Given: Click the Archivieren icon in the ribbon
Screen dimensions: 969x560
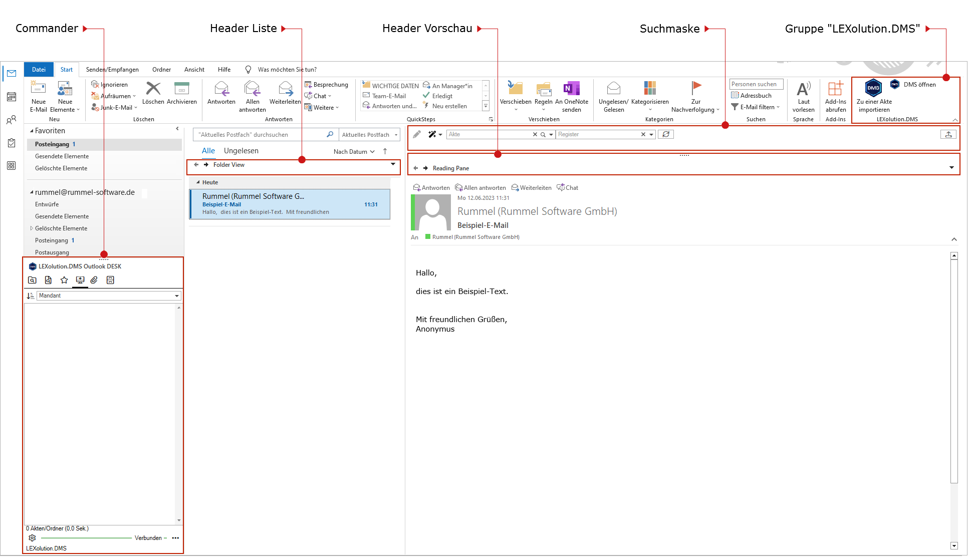Looking at the screenshot, I should 181,89.
